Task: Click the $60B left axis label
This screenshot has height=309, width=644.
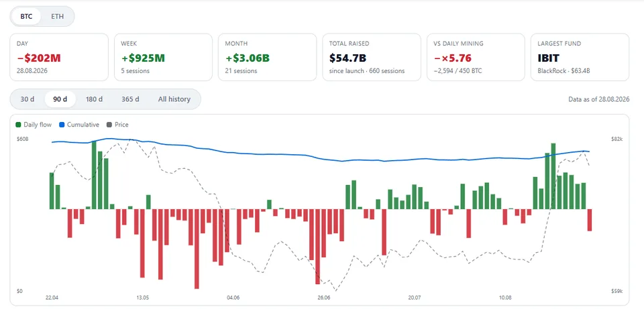Action: tap(23, 139)
